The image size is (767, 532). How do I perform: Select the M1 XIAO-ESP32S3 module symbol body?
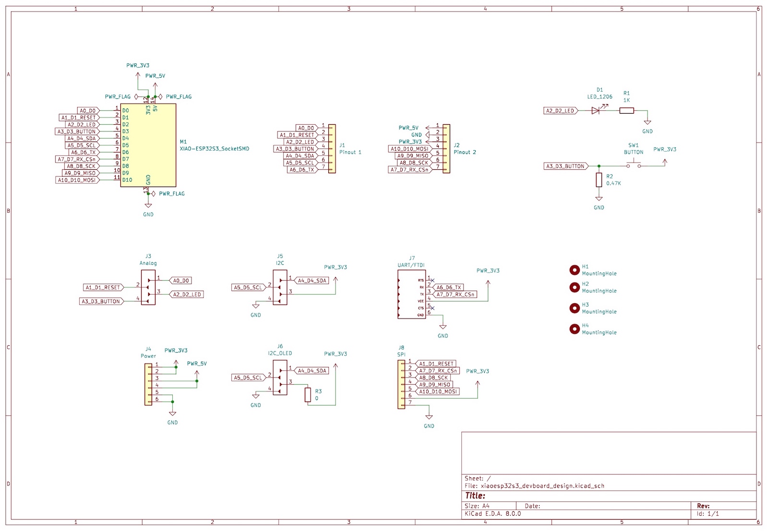point(148,145)
